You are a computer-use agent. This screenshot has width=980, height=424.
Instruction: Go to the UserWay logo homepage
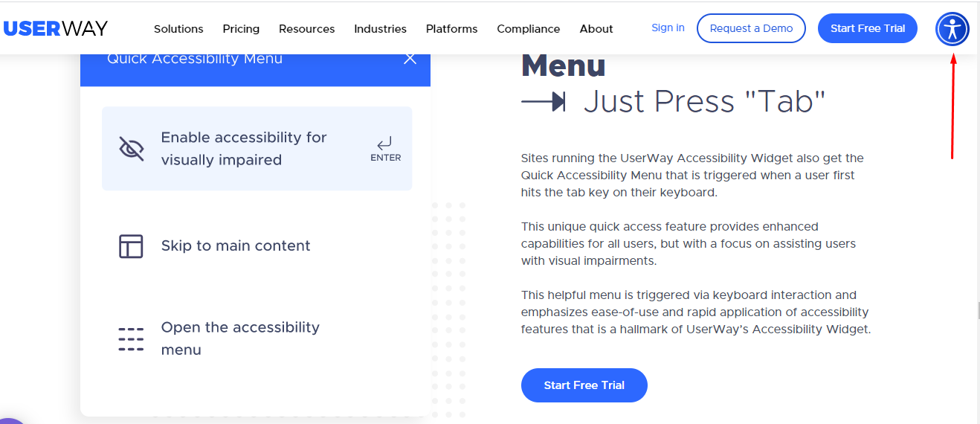(56, 28)
